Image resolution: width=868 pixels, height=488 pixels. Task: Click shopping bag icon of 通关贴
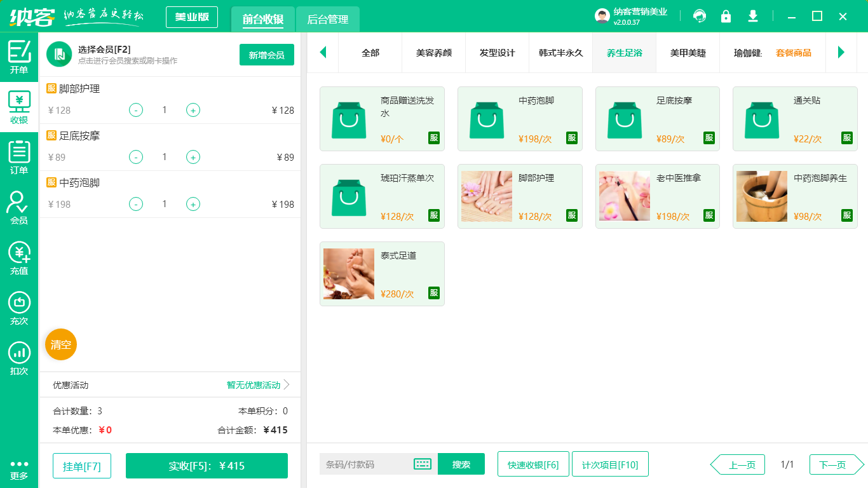click(762, 119)
